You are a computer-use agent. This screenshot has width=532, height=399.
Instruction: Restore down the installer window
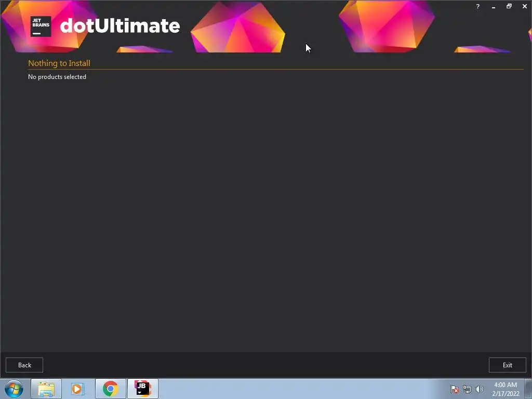click(x=509, y=6)
